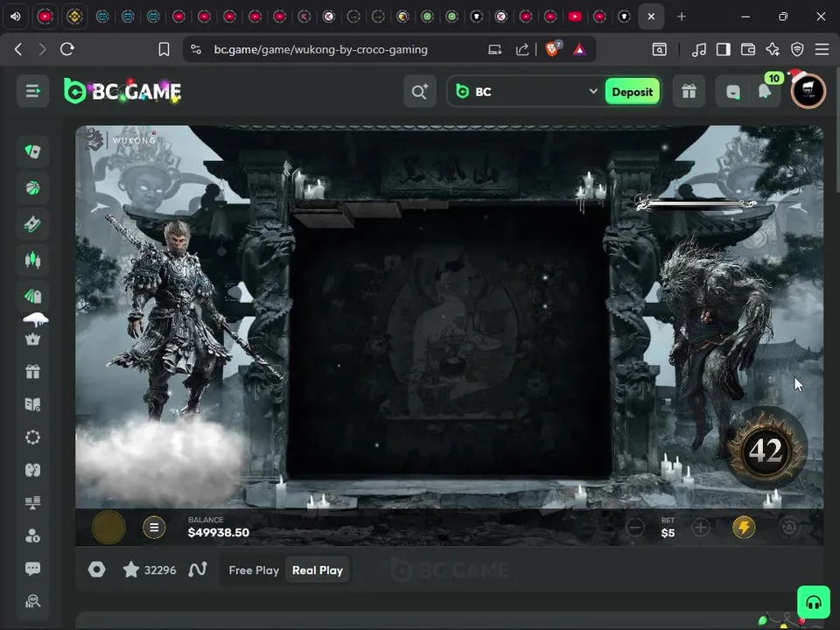Click the curved graph stats icon
Image resolution: width=840 pixels, height=630 pixels.
coord(198,570)
